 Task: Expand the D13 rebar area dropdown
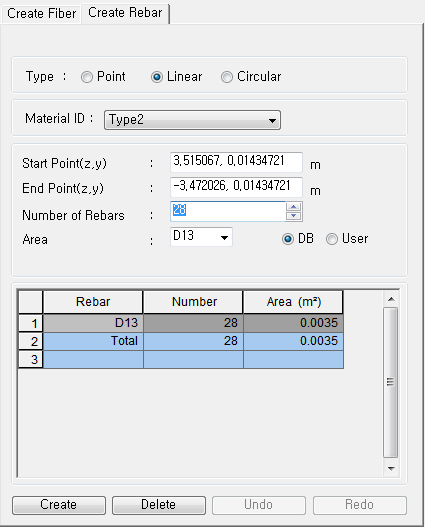pyautogui.click(x=201, y=237)
